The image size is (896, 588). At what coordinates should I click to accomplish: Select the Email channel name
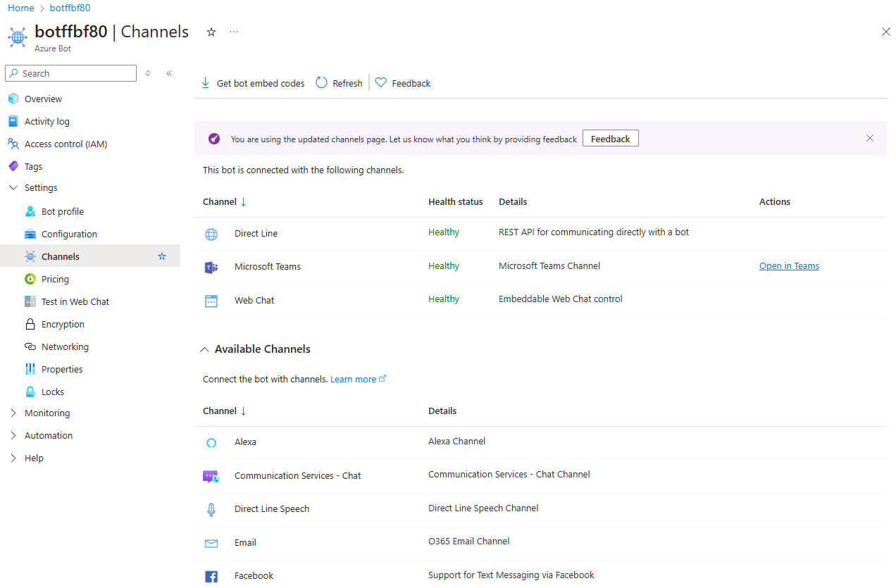(245, 543)
